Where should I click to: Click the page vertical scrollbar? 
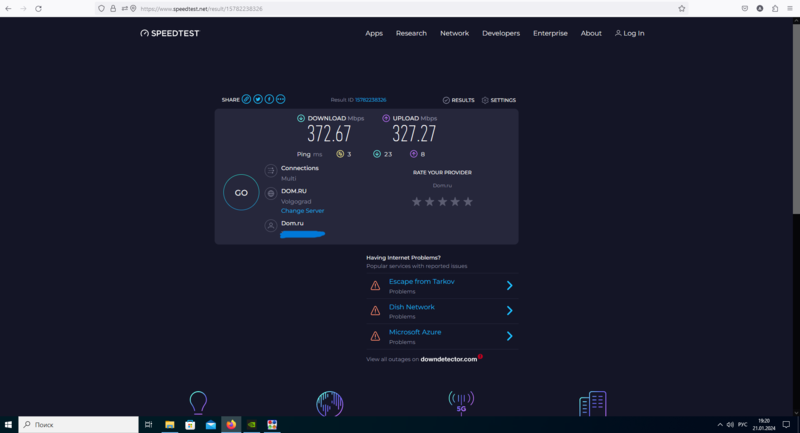coord(796,118)
